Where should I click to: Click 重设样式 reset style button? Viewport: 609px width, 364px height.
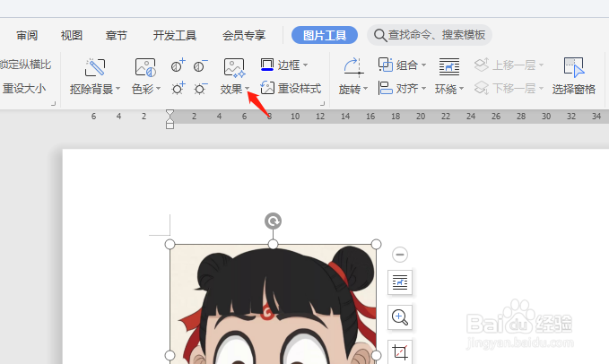tap(291, 88)
